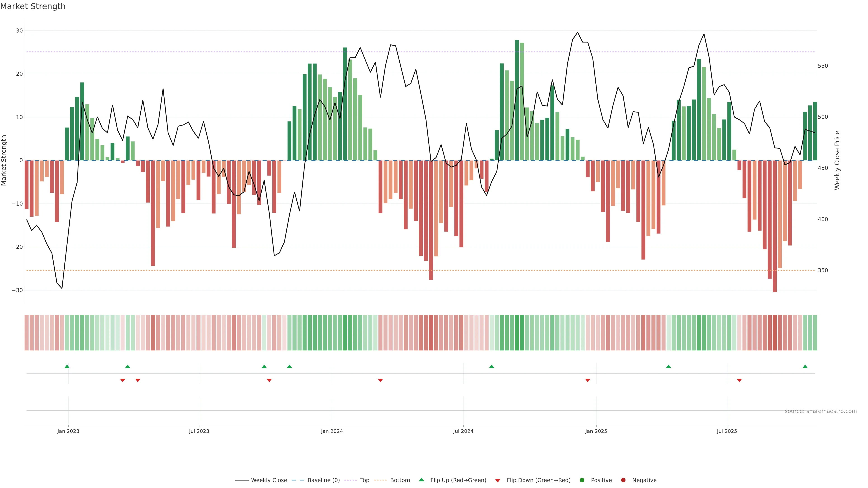The image size is (868, 488).
Task: Click Weekly Close Price axis title
Action: click(x=837, y=160)
